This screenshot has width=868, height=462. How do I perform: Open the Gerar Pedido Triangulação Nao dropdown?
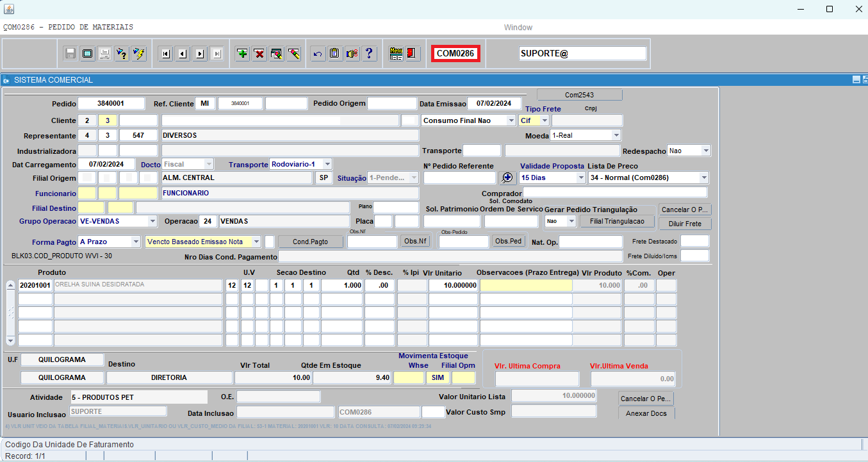pyautogui.click(x=571, y=221)
